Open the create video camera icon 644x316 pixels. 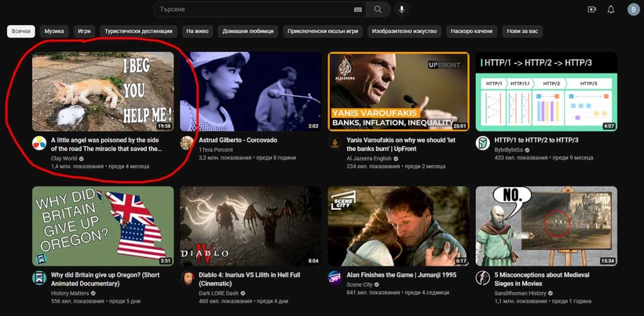(x=591, y=9)
